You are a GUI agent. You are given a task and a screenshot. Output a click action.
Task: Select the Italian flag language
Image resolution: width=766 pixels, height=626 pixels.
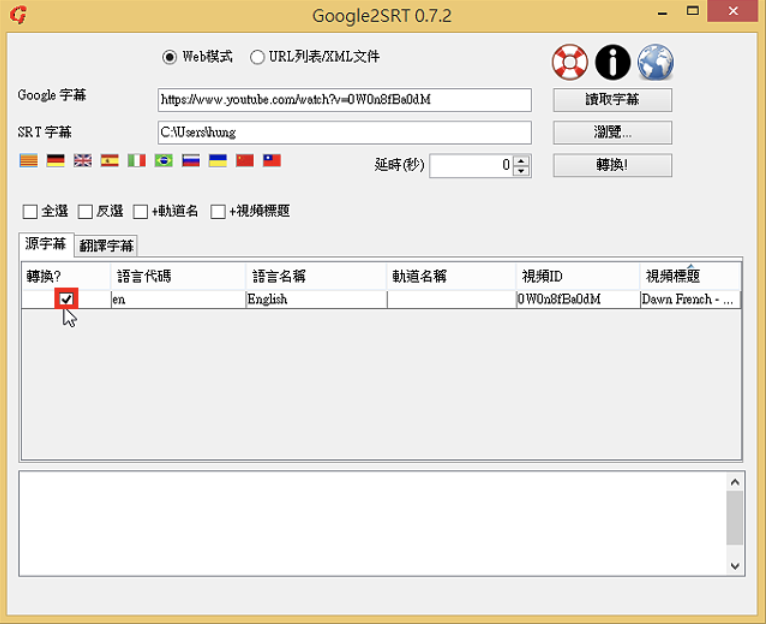click(x=137, y=160)
